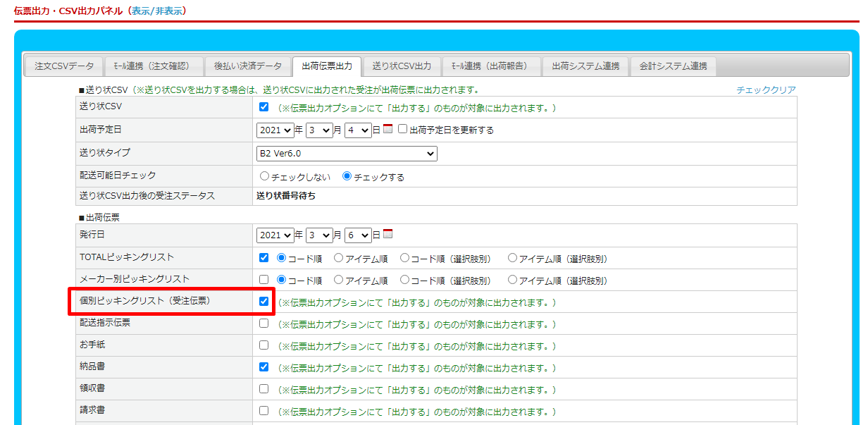Viewport: 868px width, 425px height.
Task: Expand the 出荷予定日 year dropdown
Action: point(275,130)
